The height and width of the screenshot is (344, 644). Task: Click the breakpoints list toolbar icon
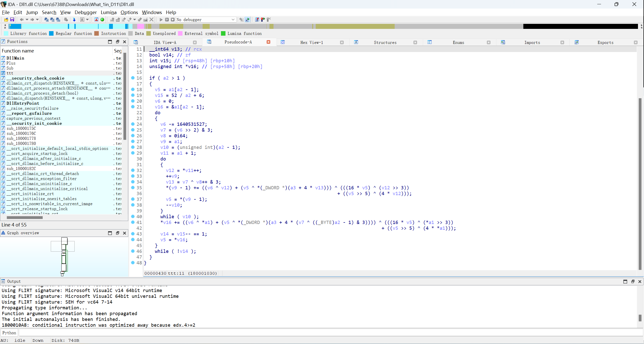(x=257, y=20)
